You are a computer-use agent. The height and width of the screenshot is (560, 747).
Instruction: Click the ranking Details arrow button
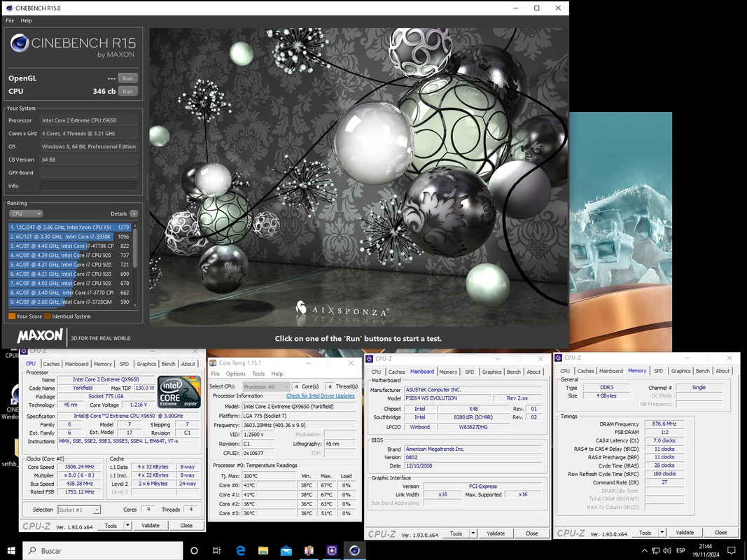pos(134,213)
